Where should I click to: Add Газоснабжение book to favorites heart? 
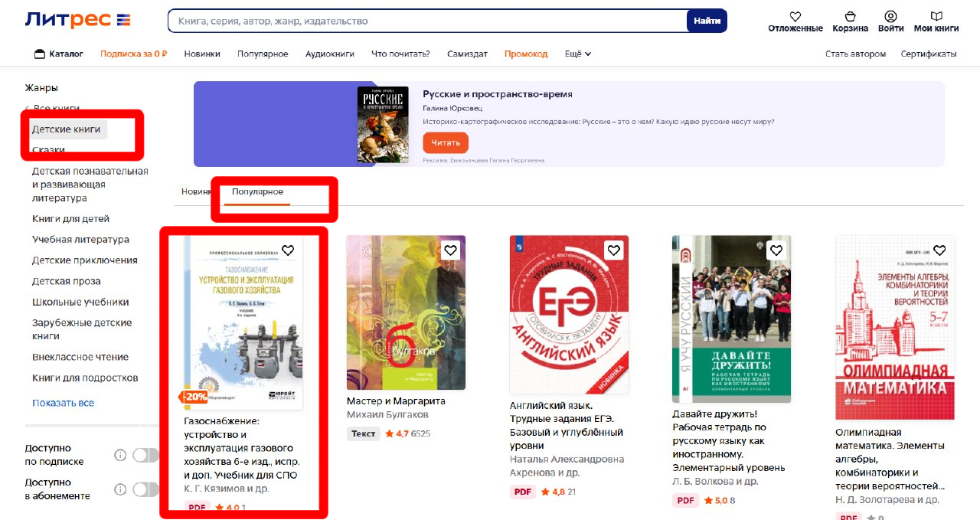coord(288,250)
